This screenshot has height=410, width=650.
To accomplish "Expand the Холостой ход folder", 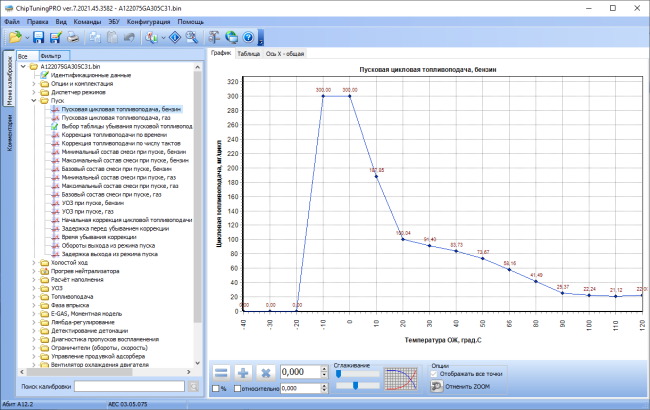I will 34,263.
